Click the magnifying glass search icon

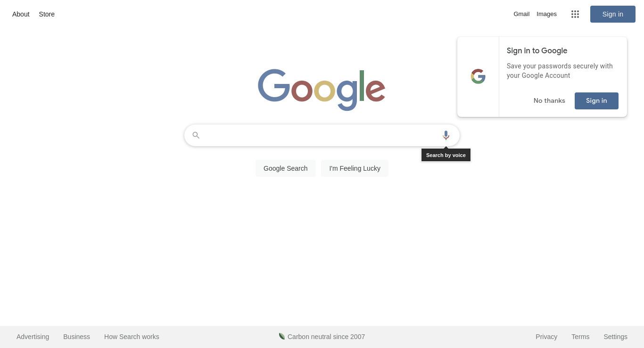[196, 135]
